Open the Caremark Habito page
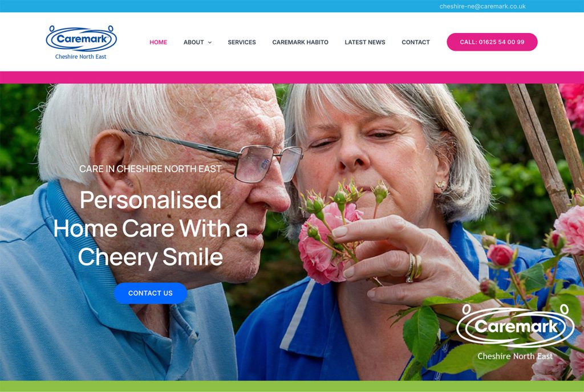This screenshot has width=584, height=392. (x=300, y=42)
